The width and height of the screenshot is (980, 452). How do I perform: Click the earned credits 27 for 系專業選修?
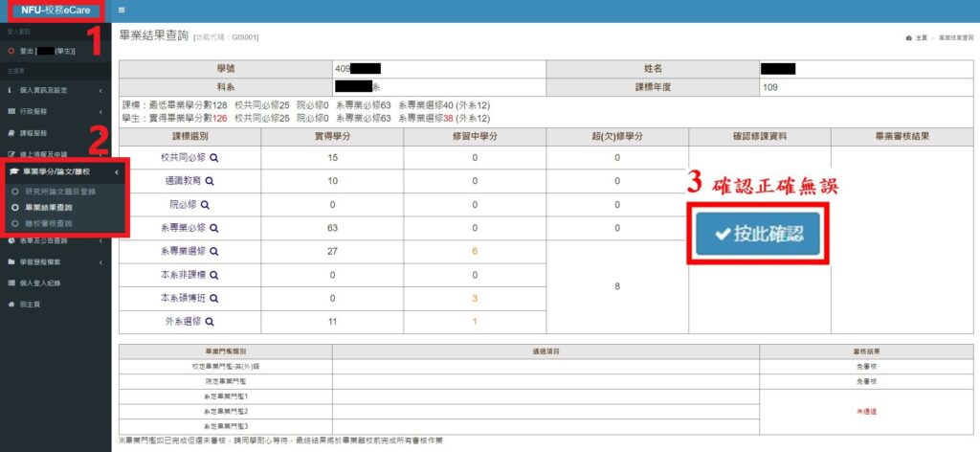[x=332, y=252]
